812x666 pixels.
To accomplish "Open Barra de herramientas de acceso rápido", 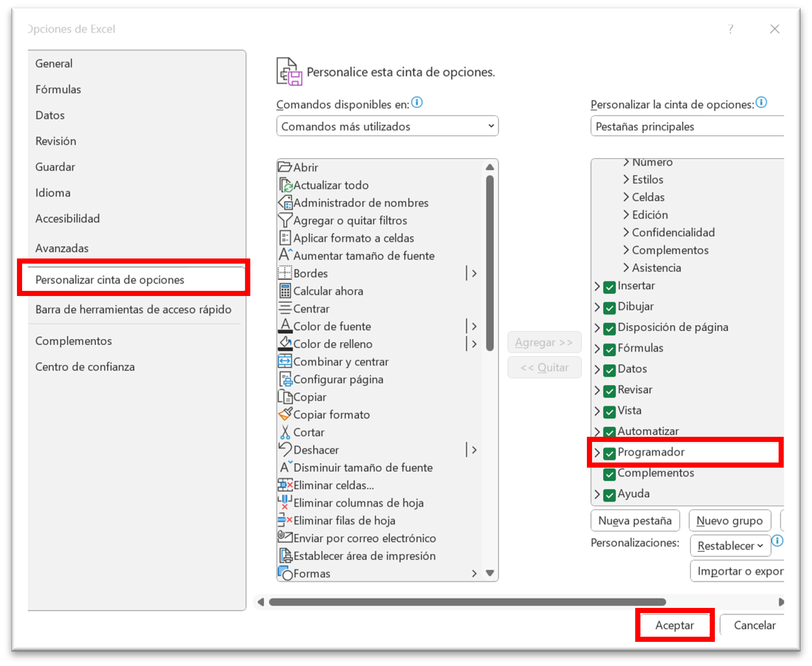I will tap(133, 309).
